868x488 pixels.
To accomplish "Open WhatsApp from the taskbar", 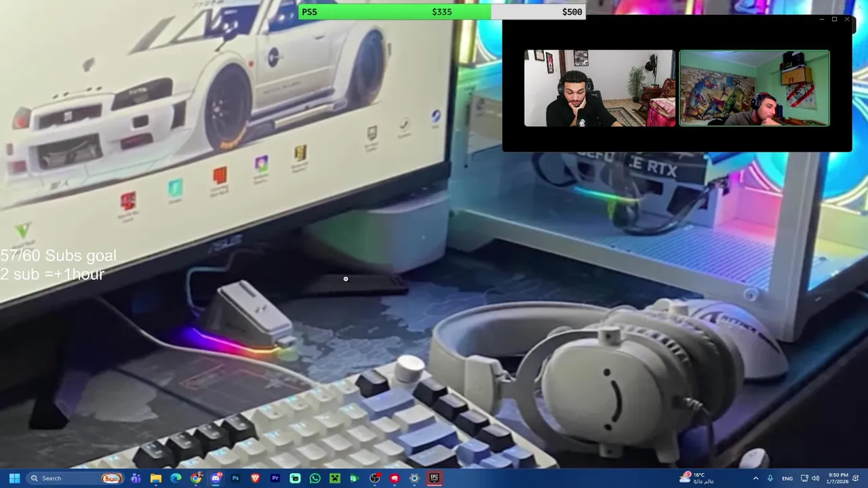I will click(315, 478).
